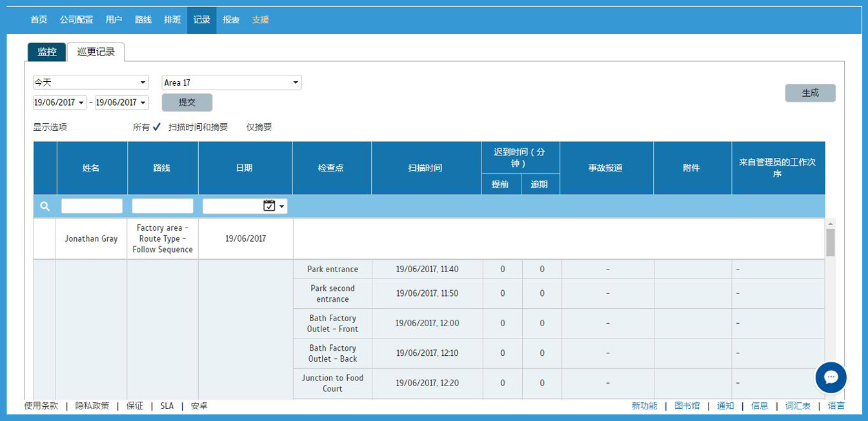Open the chat bubble support widget

831,378
